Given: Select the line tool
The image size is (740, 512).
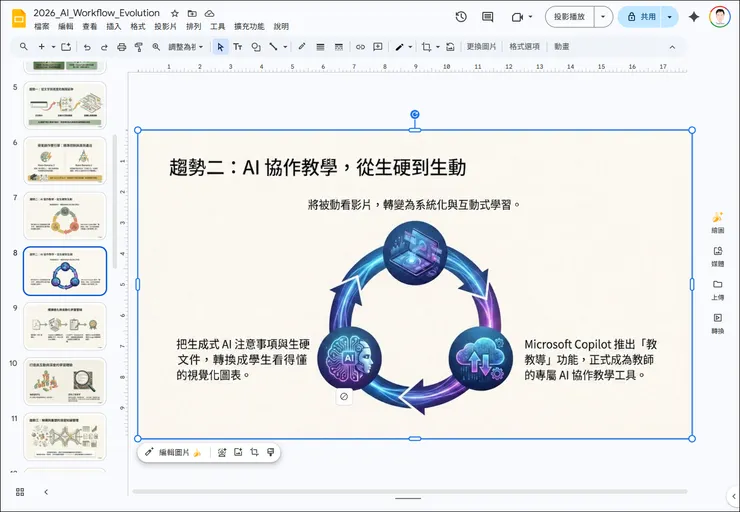Looking at the screenshot, I should pos(273,47).
